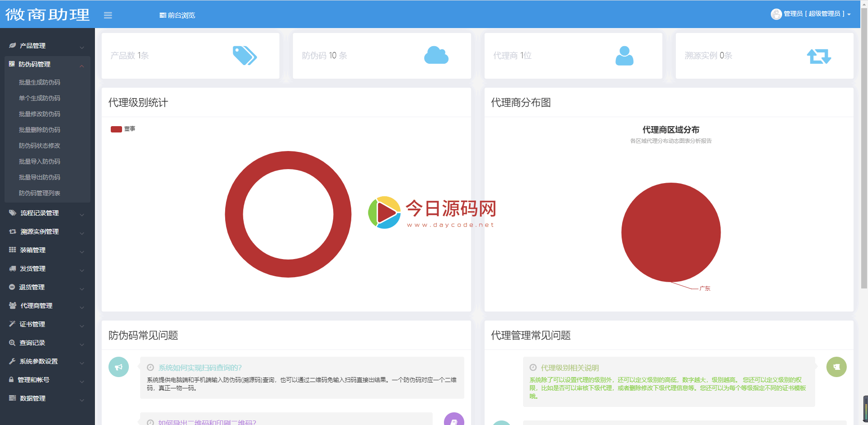Click the users icon beside 代理商管理
This screenshot has height=425, width=868.
(x=13, y=306)
